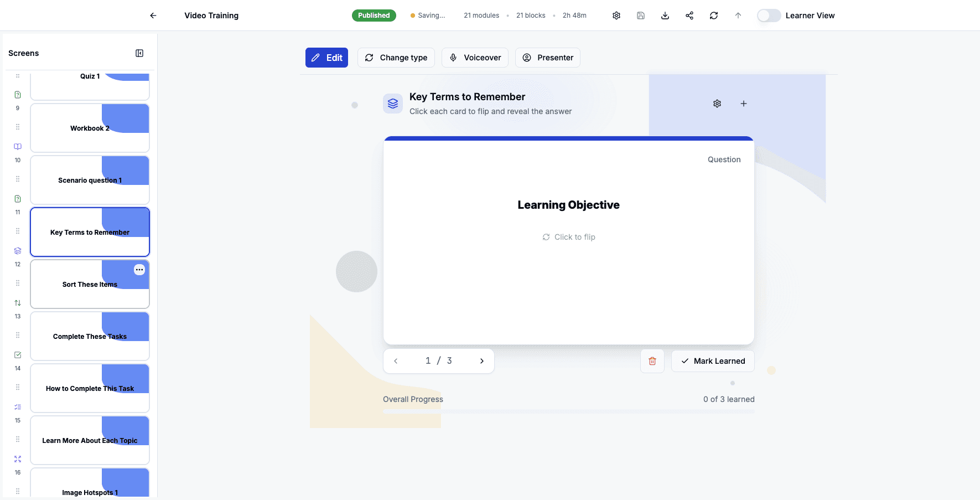The height and width of the screenshot is (500, 980).
Task: Collapse the Screens sidebar panel
Action: 139,53
